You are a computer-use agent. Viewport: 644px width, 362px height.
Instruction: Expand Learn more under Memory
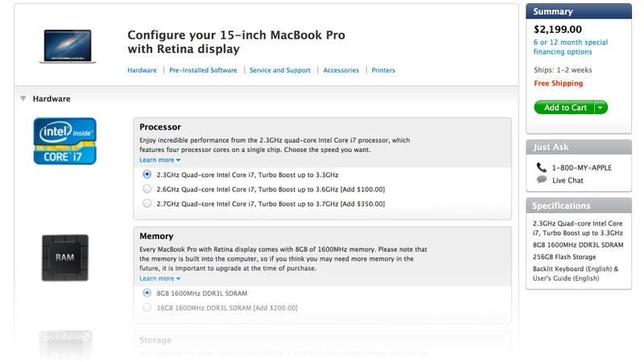click(x=159, y=278)
